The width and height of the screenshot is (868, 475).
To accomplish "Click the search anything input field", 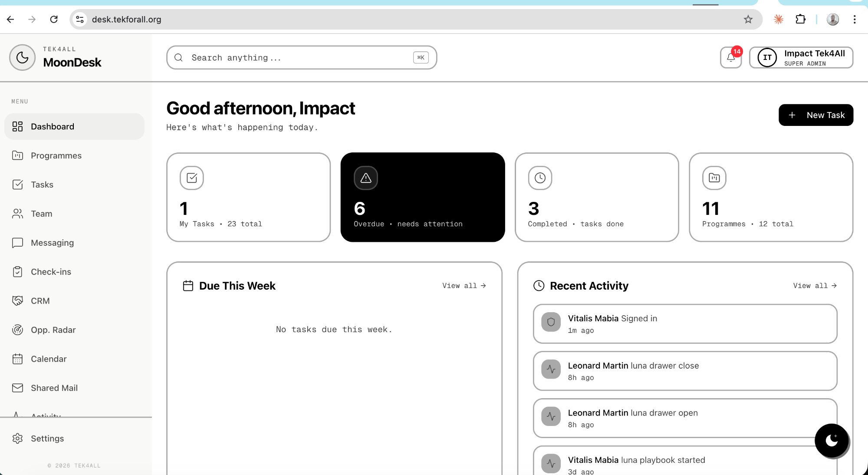I will [x=301, y=57].
